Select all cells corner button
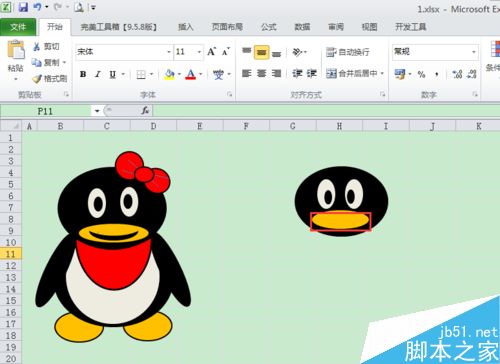Screen dimensions: 500x364 coord(11,126)
